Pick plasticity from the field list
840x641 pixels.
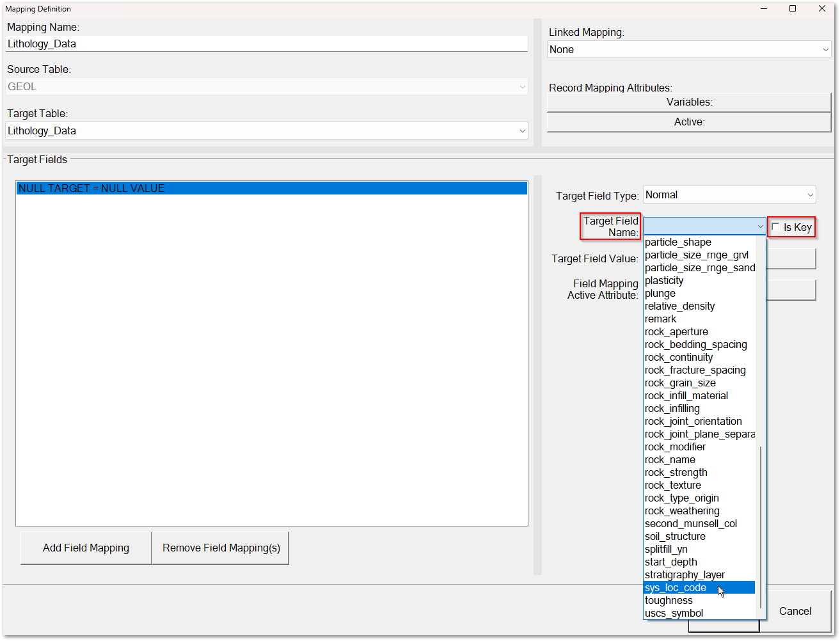pyautogui.click(x=664, y=280)
